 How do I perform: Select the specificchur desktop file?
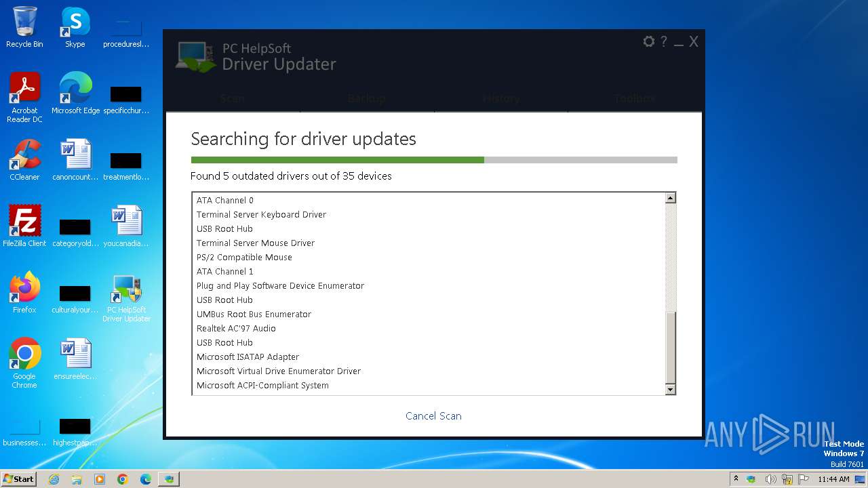point(127,99)
